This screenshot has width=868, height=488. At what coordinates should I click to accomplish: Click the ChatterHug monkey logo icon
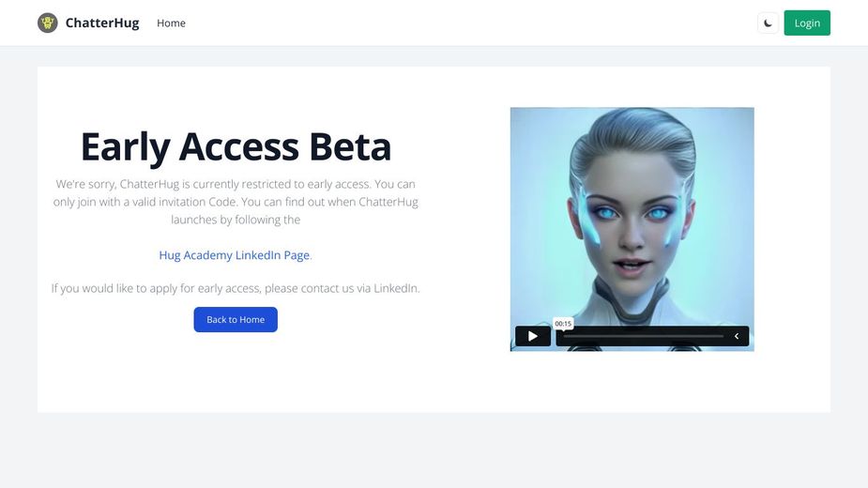pos(48,23)
